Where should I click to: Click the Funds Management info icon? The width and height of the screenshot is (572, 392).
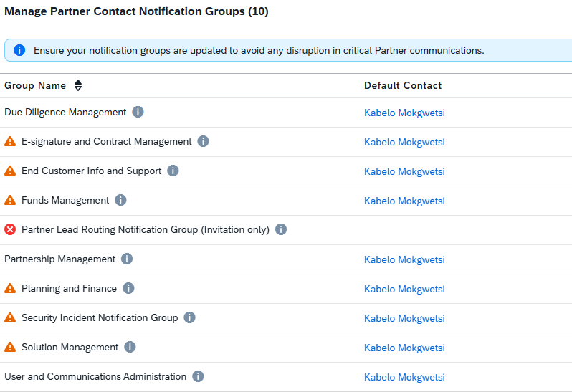tap(121, 200)
